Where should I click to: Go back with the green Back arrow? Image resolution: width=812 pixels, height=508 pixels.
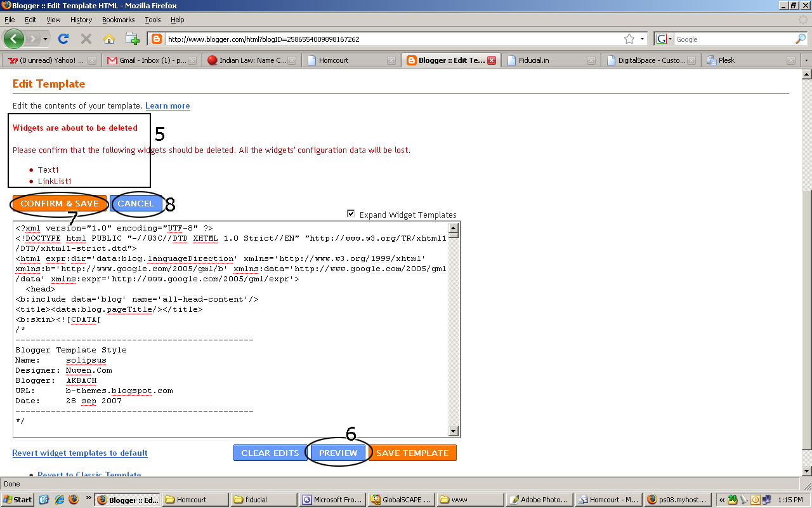tap(14, 39)
